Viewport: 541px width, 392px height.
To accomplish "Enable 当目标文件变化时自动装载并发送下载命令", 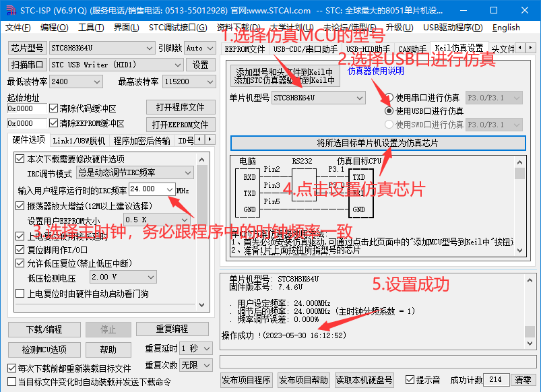I will pos(11,382).
